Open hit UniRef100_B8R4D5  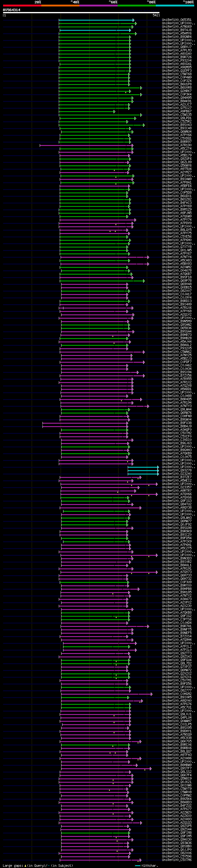pos(177,399)
